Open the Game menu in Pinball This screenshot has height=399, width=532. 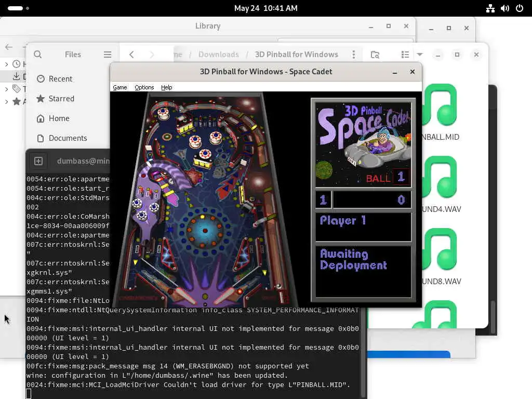120,87
